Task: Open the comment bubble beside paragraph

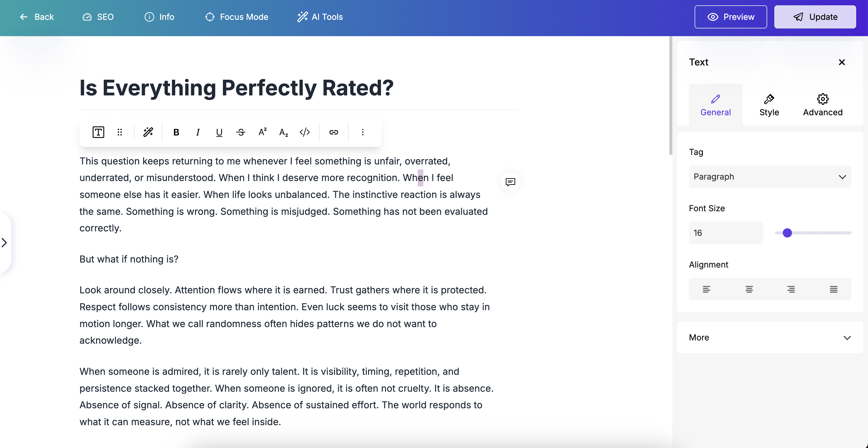Action: point(510,182)
